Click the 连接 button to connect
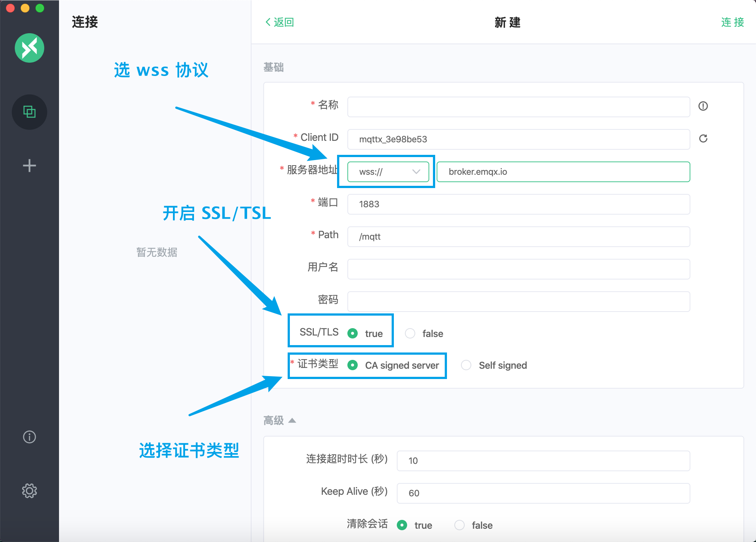Image resolution: width=756 pixels, height=542 pixels. 732,22
